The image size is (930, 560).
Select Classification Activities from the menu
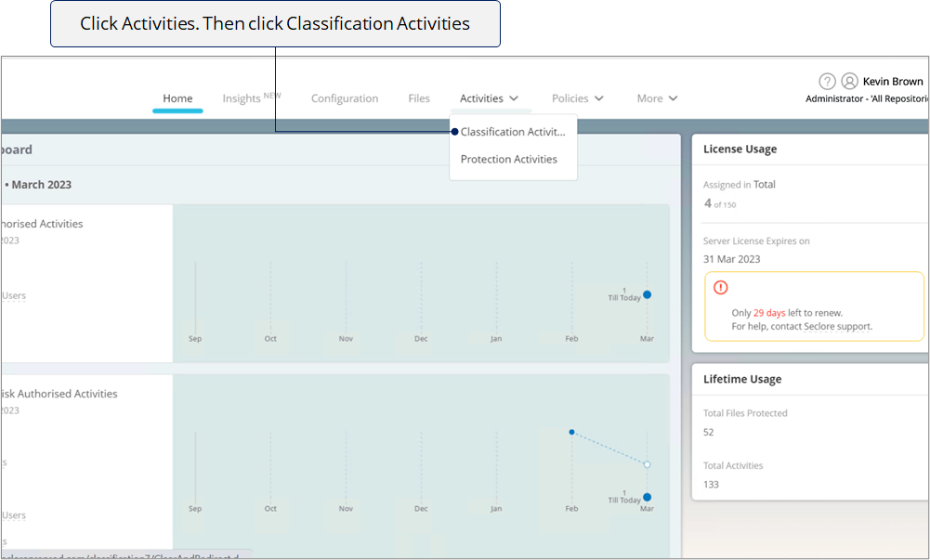(513, 132)
